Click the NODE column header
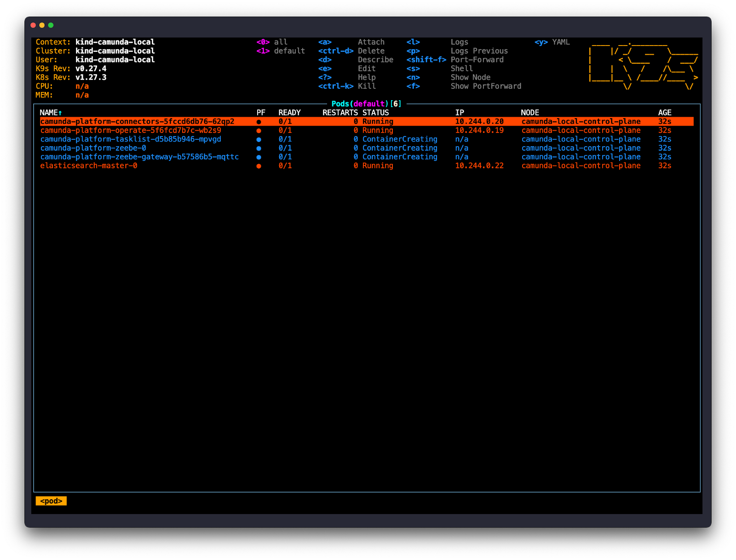Screen dimensions: 736x560 (x=530, y=113)
